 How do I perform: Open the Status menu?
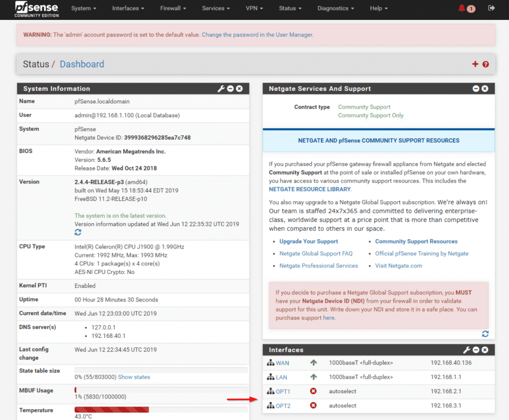[x=290, y=8]
